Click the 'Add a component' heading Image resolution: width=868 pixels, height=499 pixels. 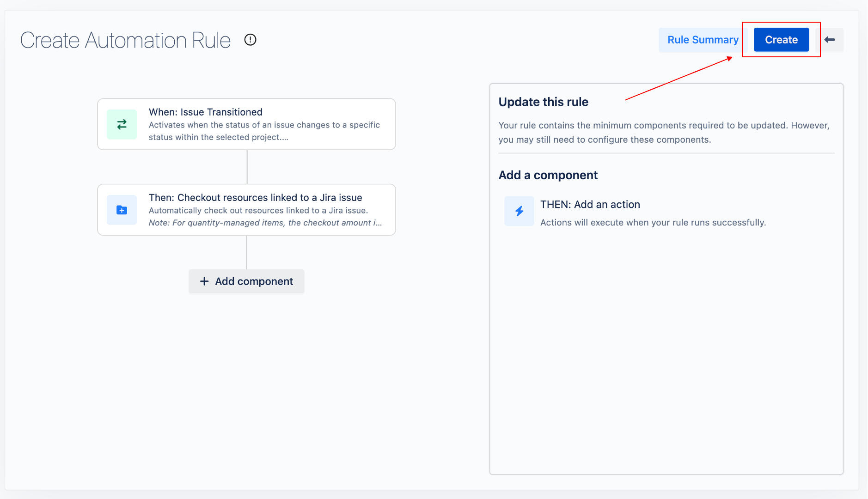(x=548, y=175)
